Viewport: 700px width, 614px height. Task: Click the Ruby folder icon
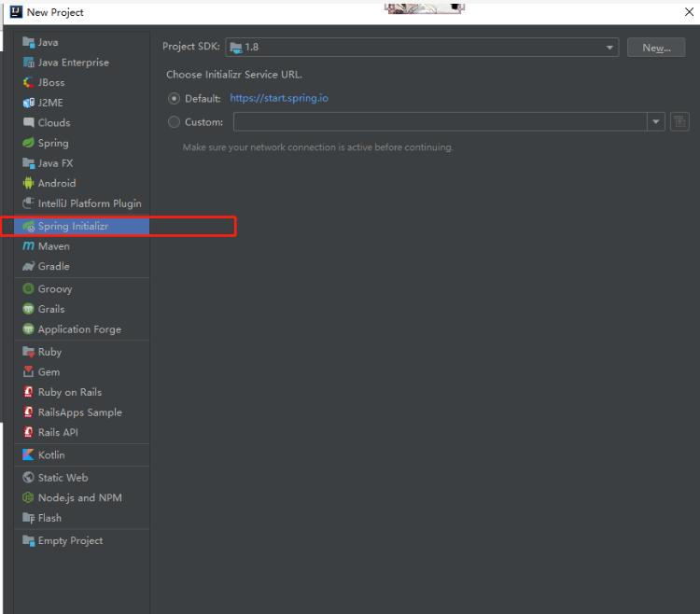[29, 352]
